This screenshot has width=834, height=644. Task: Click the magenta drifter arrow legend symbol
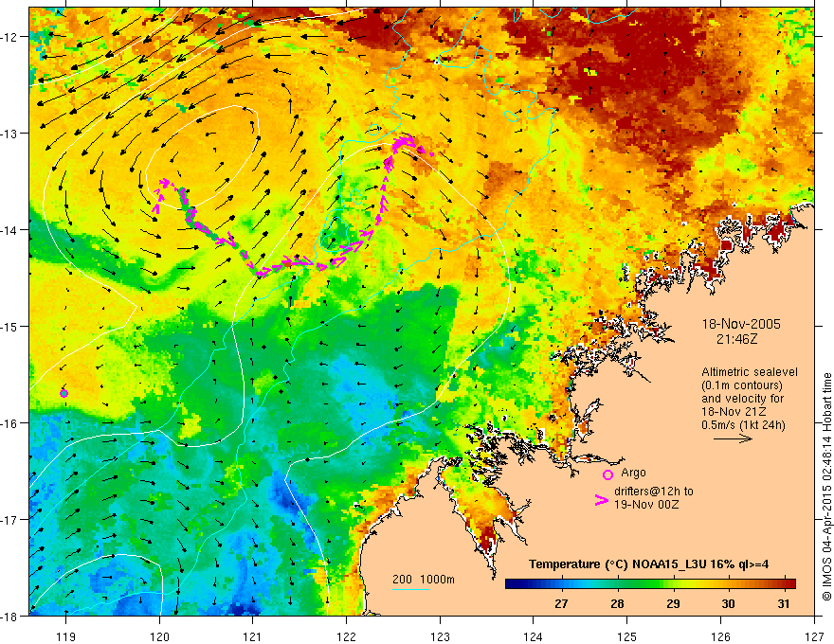(x=602, y=500)
